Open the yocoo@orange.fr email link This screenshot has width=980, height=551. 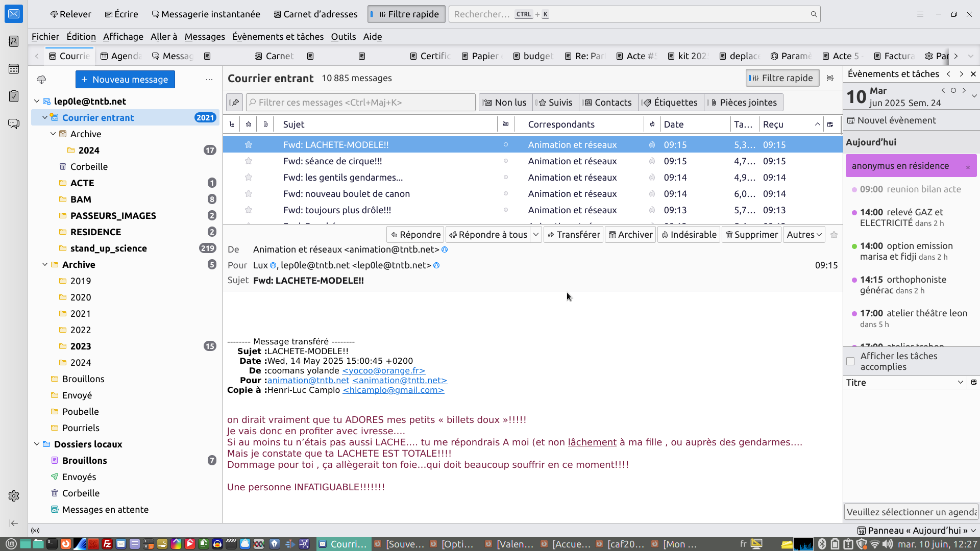point(383,371)
